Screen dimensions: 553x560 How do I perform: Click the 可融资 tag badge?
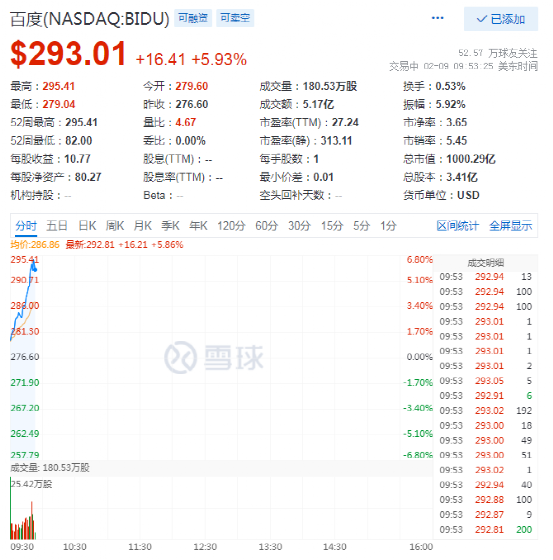[x=193, y=18]
